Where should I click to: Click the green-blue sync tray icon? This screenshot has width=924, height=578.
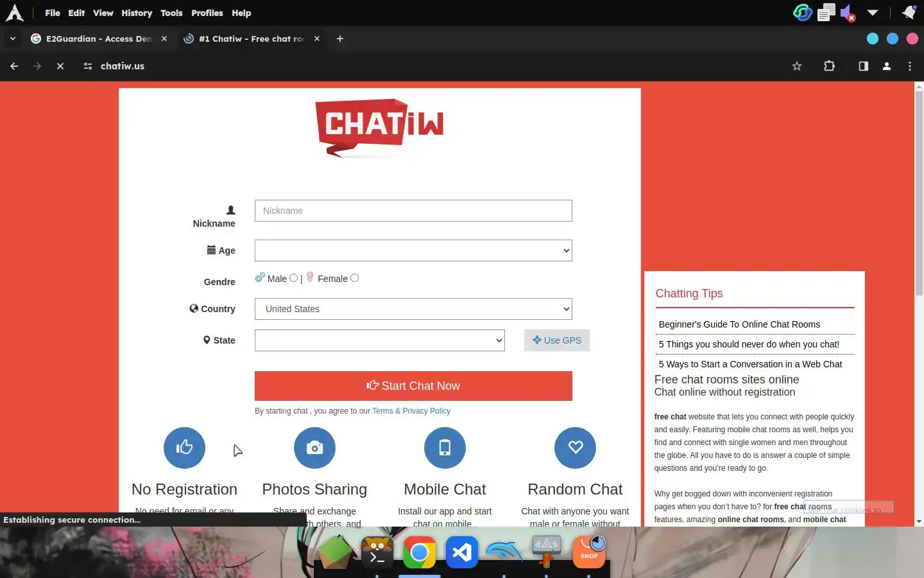(x=803, y=12)
